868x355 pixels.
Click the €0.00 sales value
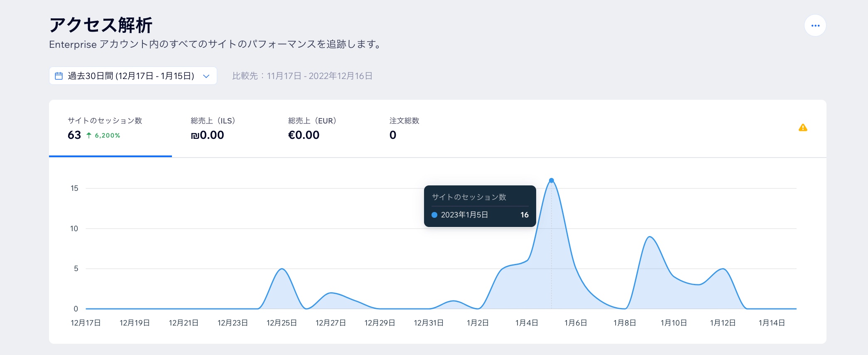pyautogui.click(x=304, y=135)
